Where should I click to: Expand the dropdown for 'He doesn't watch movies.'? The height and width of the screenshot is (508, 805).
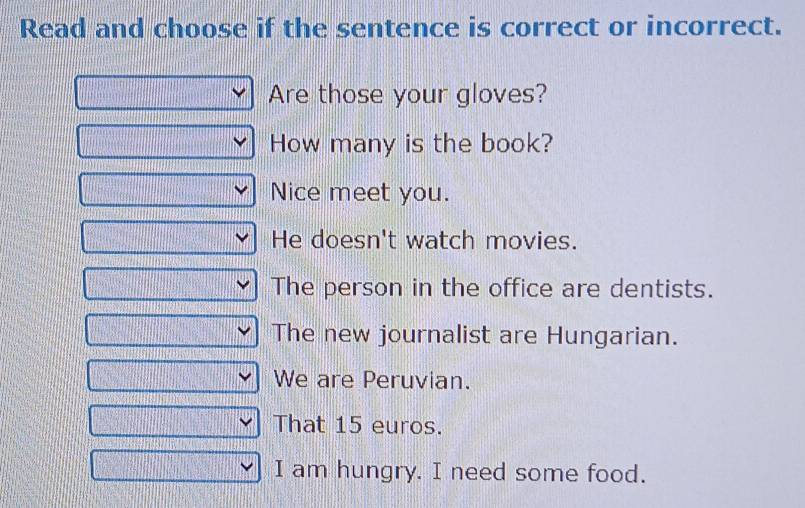168,240
